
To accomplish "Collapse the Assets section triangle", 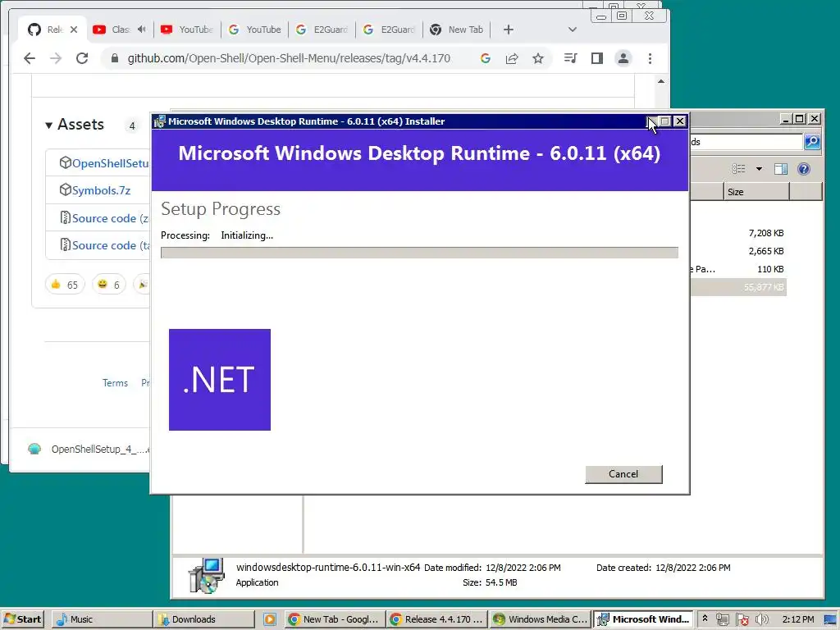I will click(48, 126).
